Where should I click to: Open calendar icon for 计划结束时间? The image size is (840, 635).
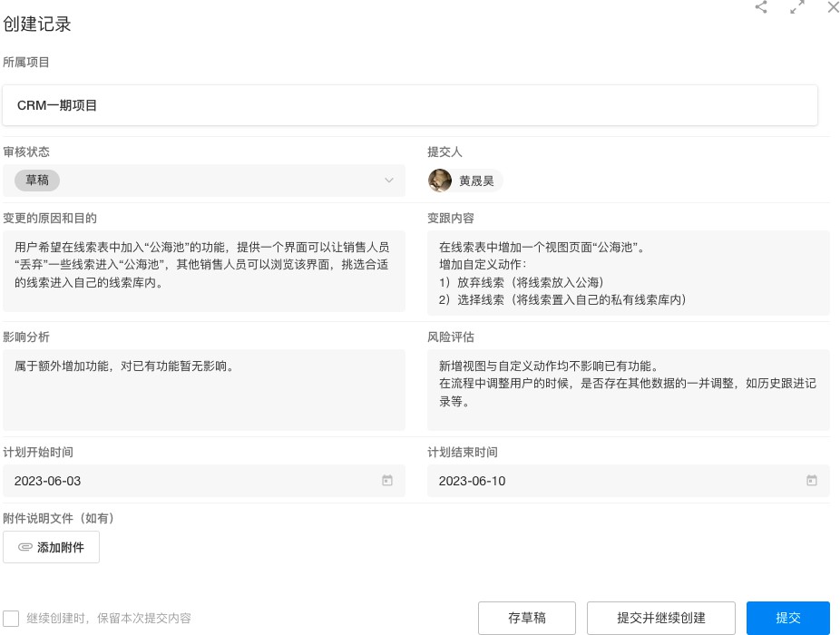[812, 481]
